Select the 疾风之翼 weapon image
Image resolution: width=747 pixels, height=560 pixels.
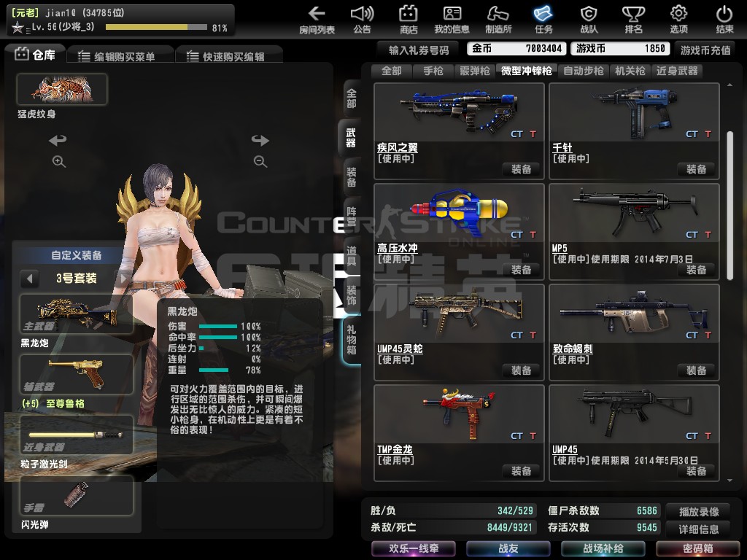(459, 112)
